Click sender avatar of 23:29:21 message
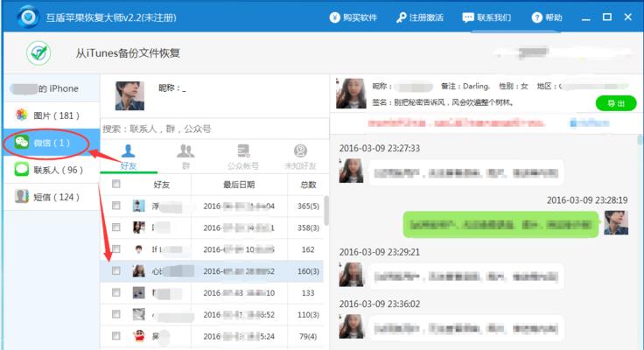The height and width of the screenshot is (350, 644). pos(351,275)
